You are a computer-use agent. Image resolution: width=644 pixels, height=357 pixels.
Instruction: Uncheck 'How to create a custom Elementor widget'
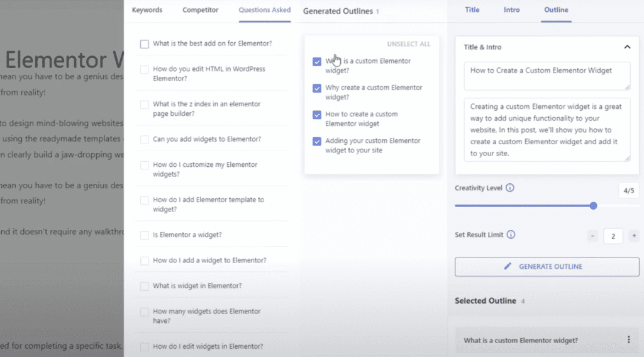click(317, 115)
